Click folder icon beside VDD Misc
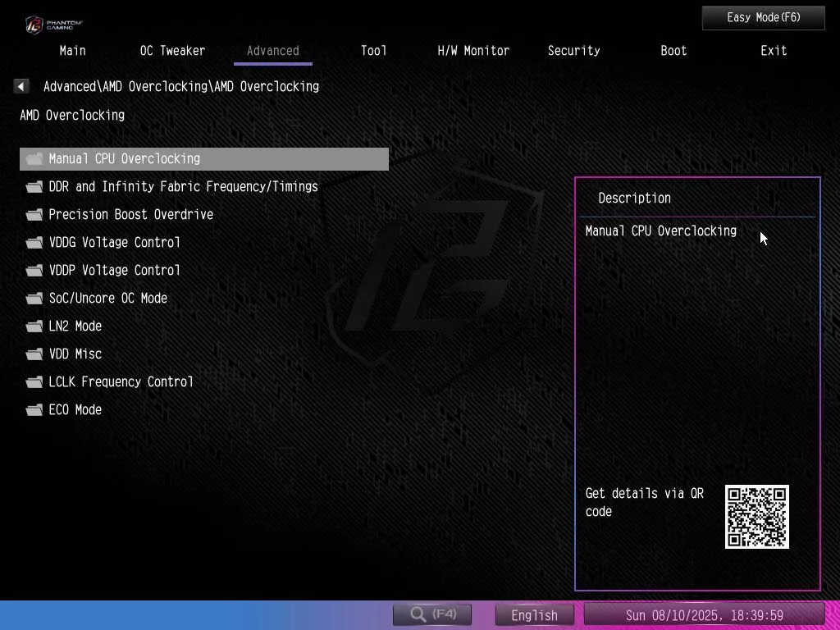This screenshot has height=630, width=840. (34, 354)
